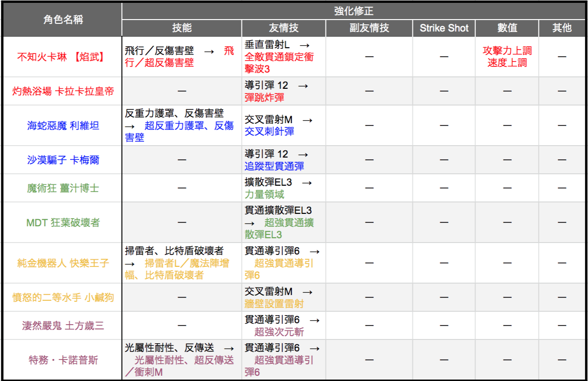This screenshot has height=381, width=588.
Task: Click skill cell 光屬性耐性、超反傳送／衝刺M
Action: [182, 360]
